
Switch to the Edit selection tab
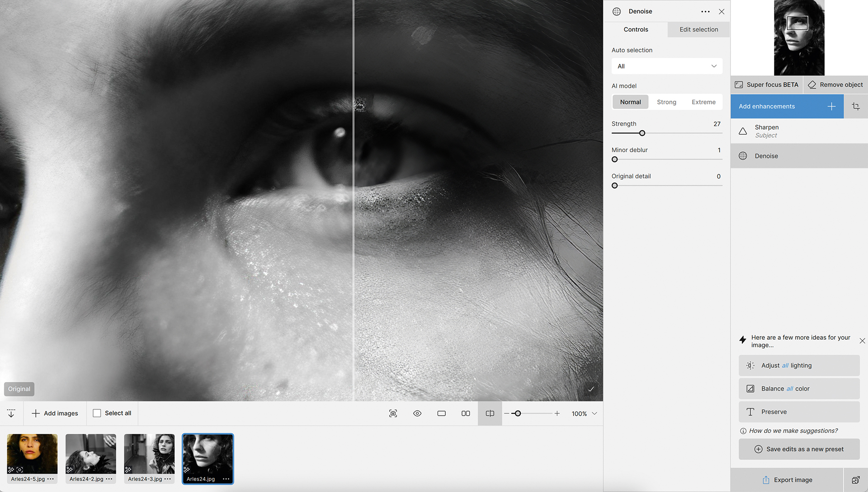coord(698,29)
